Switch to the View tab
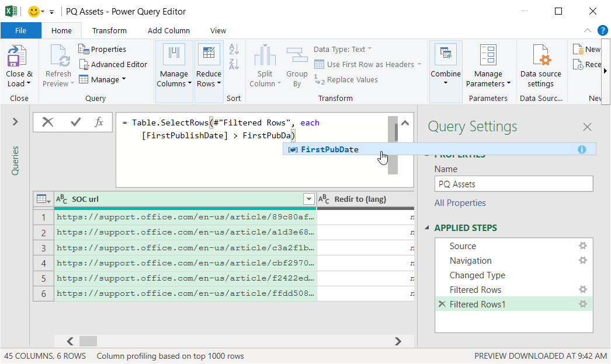This screenshot has height=364, width=611. click(x=218, y=30)
